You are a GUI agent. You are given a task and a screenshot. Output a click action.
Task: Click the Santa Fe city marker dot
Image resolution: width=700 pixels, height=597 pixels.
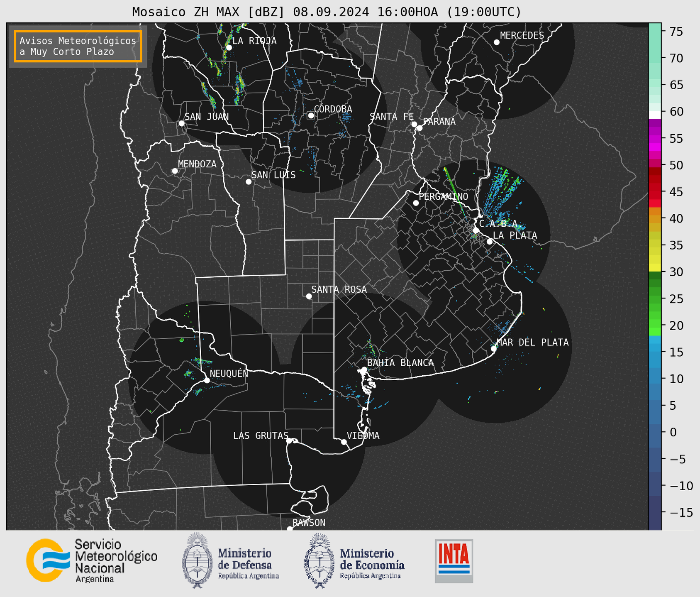(x=414, y=124)
